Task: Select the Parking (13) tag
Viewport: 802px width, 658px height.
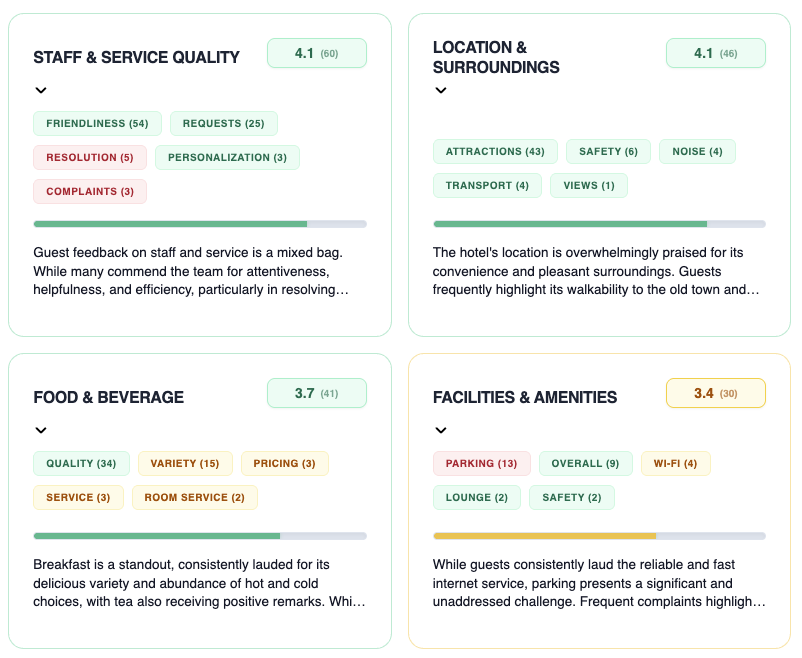Action: pyautogui.click(x=482, y=463)
